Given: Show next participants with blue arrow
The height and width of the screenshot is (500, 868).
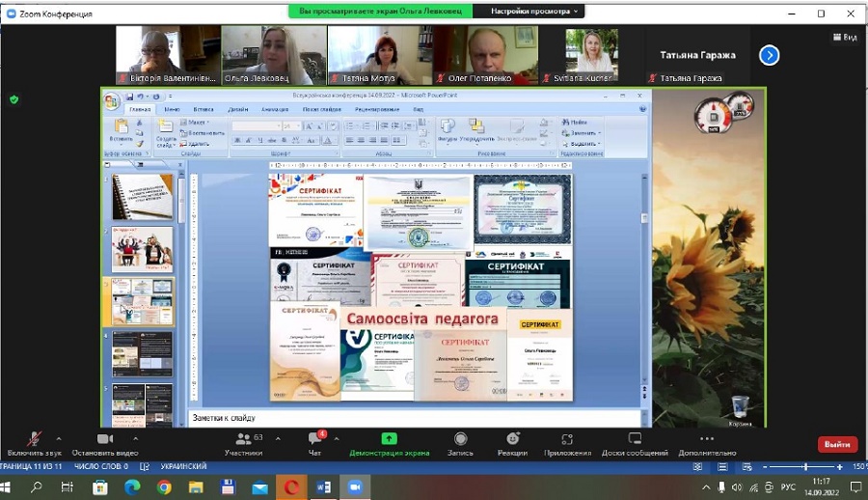Looking at the screenshot, I should [769, 55].
